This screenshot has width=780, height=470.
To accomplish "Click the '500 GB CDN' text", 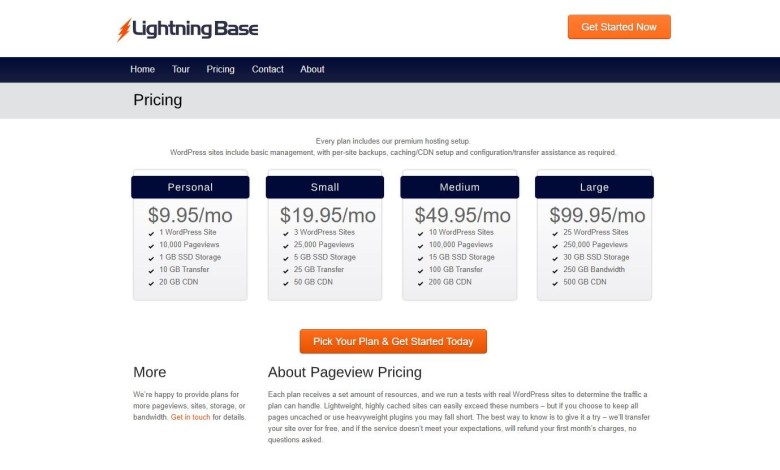I will click(585, 282).
